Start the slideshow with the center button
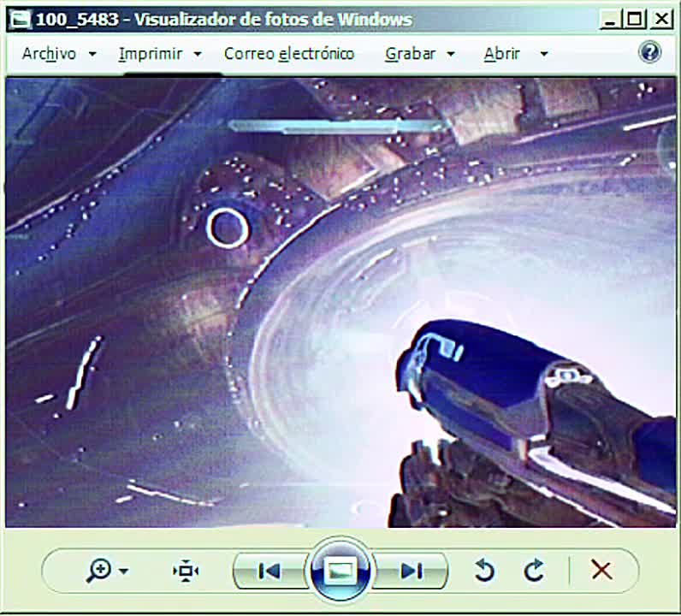The image size is (681, 616). tap(340, 571)
